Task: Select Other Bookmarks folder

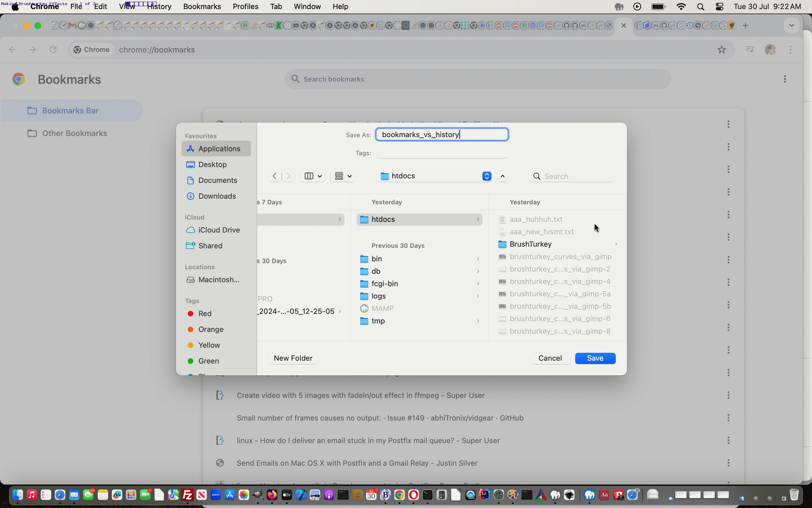Action: click(x=71, y=133)
